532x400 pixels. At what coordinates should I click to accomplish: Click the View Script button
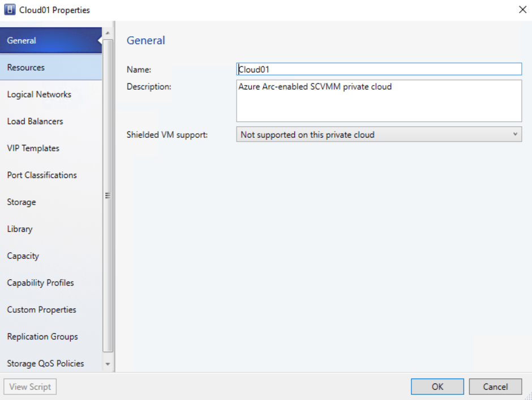coord(30,387)
